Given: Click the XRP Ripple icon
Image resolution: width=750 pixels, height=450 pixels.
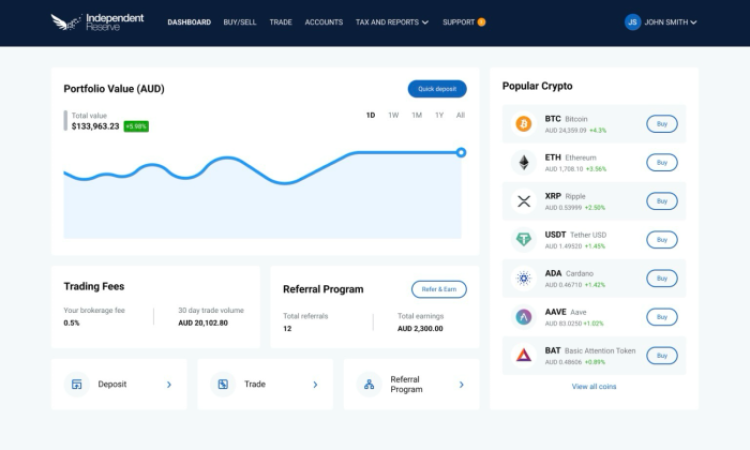Looking at the screenshot, I should tap(524, 201).
